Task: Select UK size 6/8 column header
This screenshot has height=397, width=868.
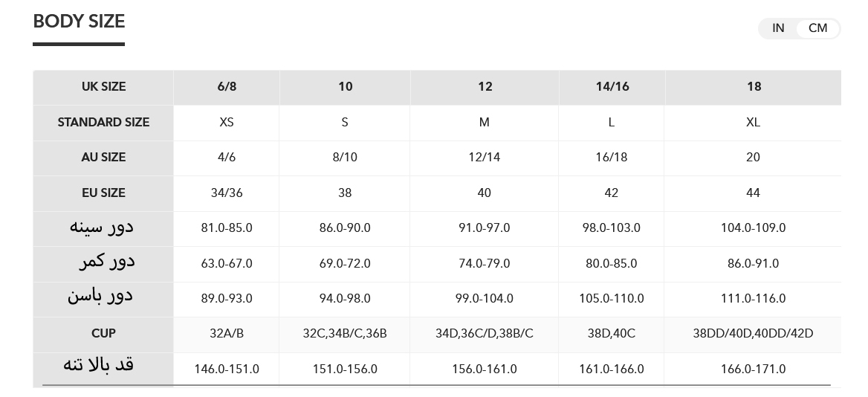Action: tap(227, 86)
